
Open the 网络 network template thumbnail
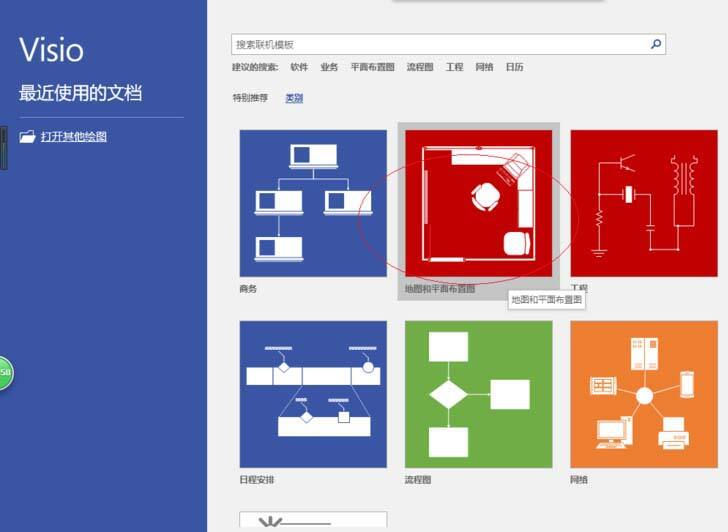point(644,394)
